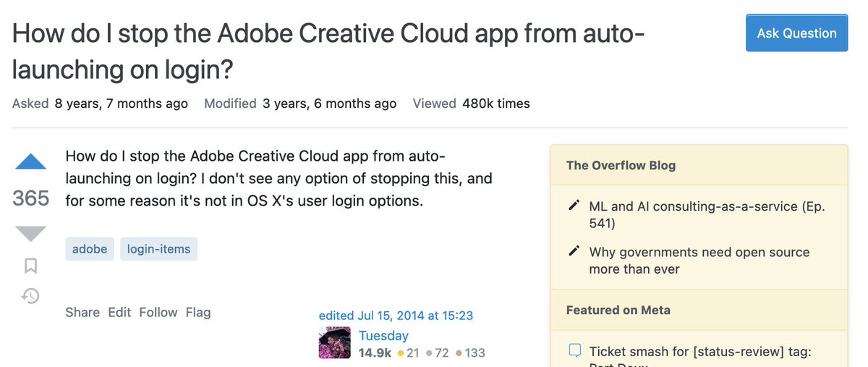
Task: Open the speech bubble icon beside Ticket smash
Action: point(574,351)
